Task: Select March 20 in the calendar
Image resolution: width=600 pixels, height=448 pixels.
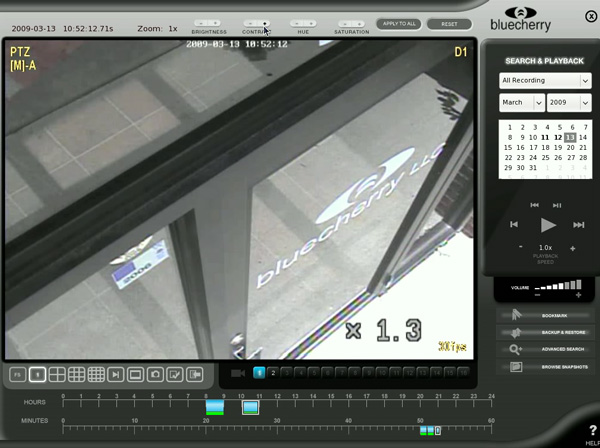Action: pos(571,148)
